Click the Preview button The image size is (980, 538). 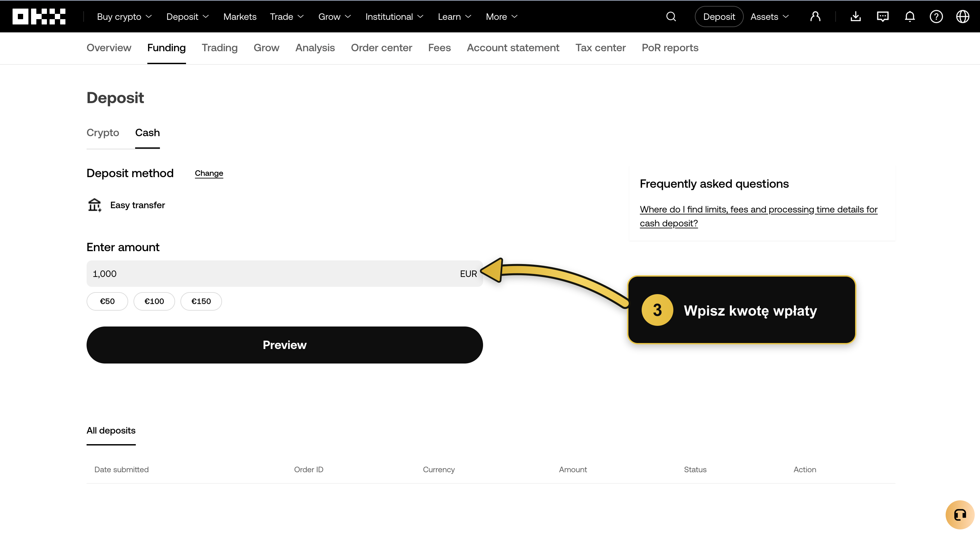pyautogui.click(x=284, y=345)
